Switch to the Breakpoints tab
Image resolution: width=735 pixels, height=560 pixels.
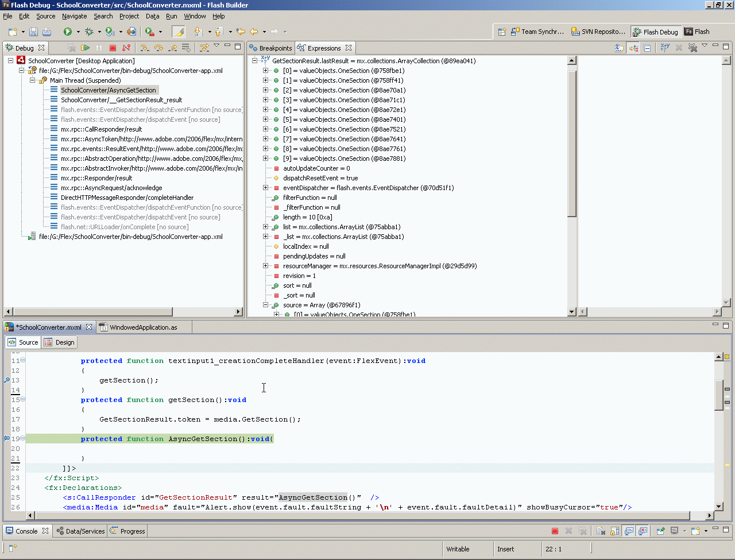(x=270, y=48)
